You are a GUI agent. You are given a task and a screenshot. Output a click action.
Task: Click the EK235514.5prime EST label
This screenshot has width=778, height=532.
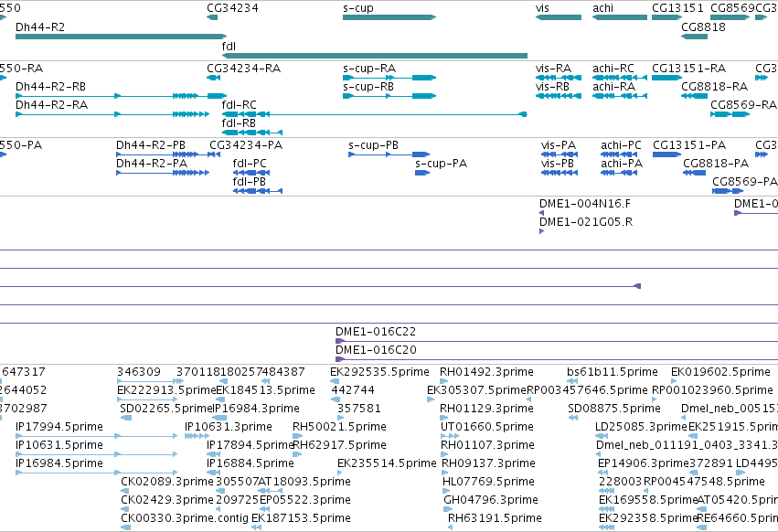pyautogui.click(x=387, y=463)
